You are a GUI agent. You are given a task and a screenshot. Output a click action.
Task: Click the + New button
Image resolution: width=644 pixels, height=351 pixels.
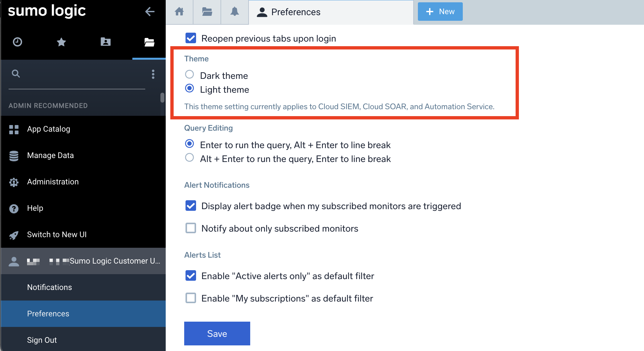pyautogui.click(x=440, y=11)
